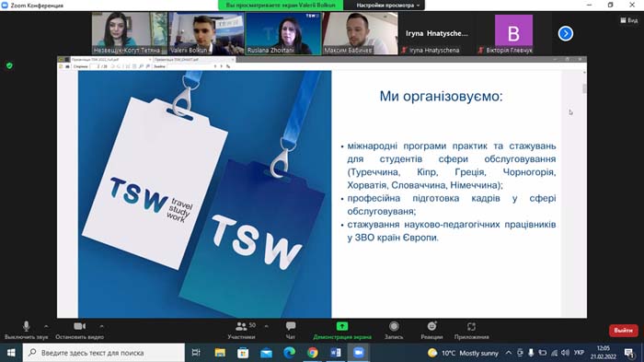This screenshot has width=644, height=362.
Task: Open the Participants panel icon
Action: tap(241, 326)
